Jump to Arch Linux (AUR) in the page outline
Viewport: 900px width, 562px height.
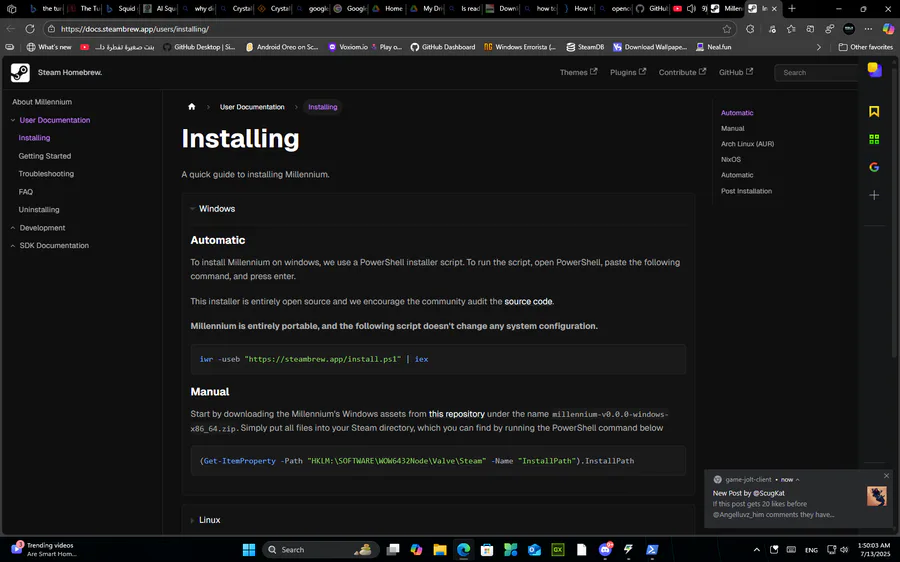tap(747, 144)
